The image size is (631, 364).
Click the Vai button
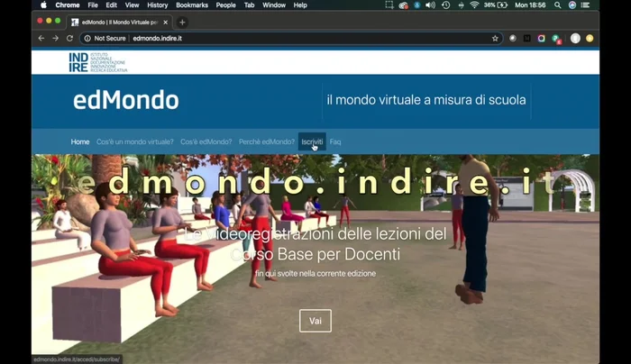[x=315, y=321]
